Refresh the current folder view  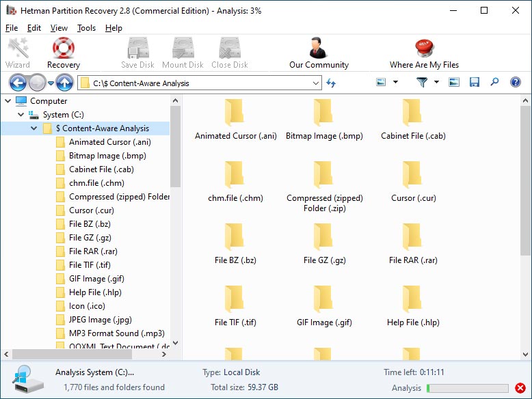pyautogui.click(x=331, y=83)
